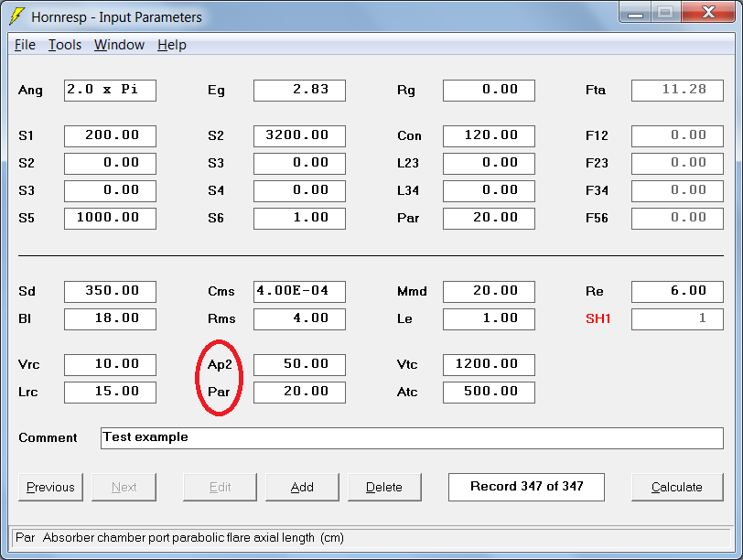Viewport: 743px width, 560px height.
Task: Click the S2 field in the L23 row
Action: (110, 164)
